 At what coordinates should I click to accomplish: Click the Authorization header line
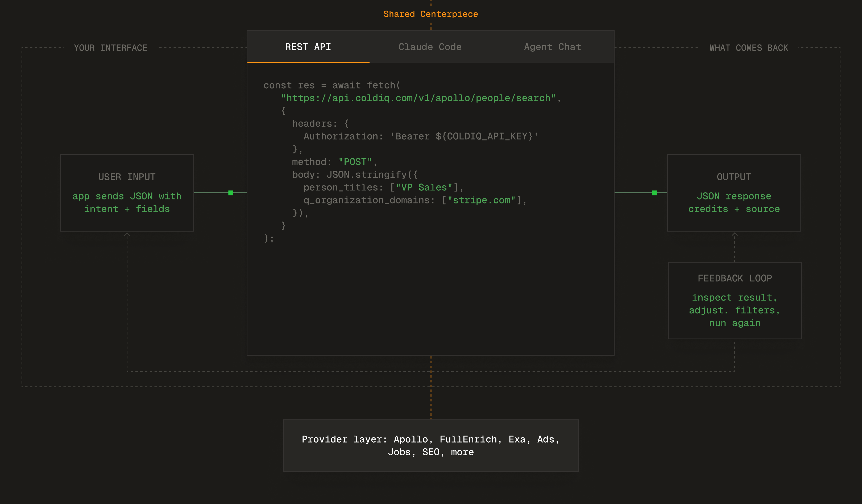click(x=421, y=136)
